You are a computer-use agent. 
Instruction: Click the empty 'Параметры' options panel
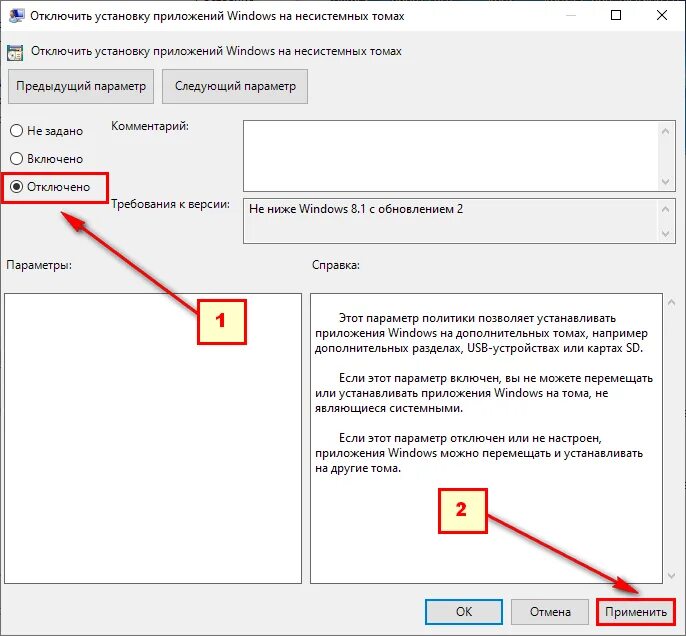click(153, 438)
